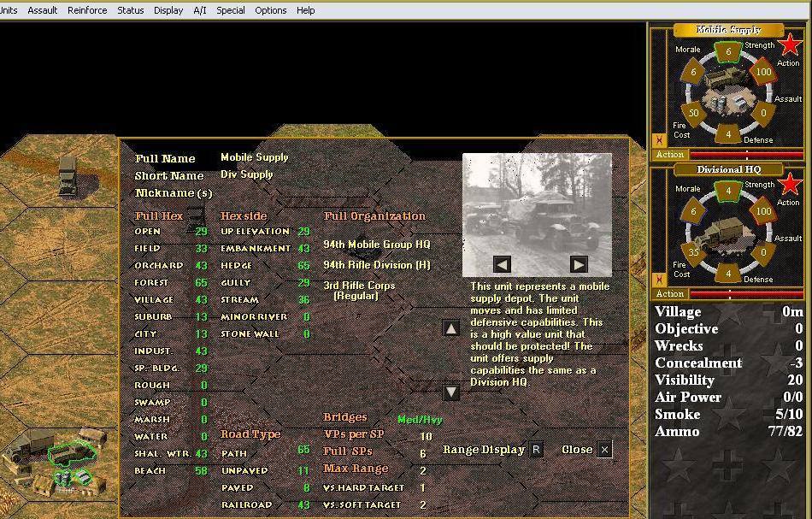Image resolution: width=812 pixels, height=519 pixels.
Task: Open the A/I menu
Action: click(200, 10)
